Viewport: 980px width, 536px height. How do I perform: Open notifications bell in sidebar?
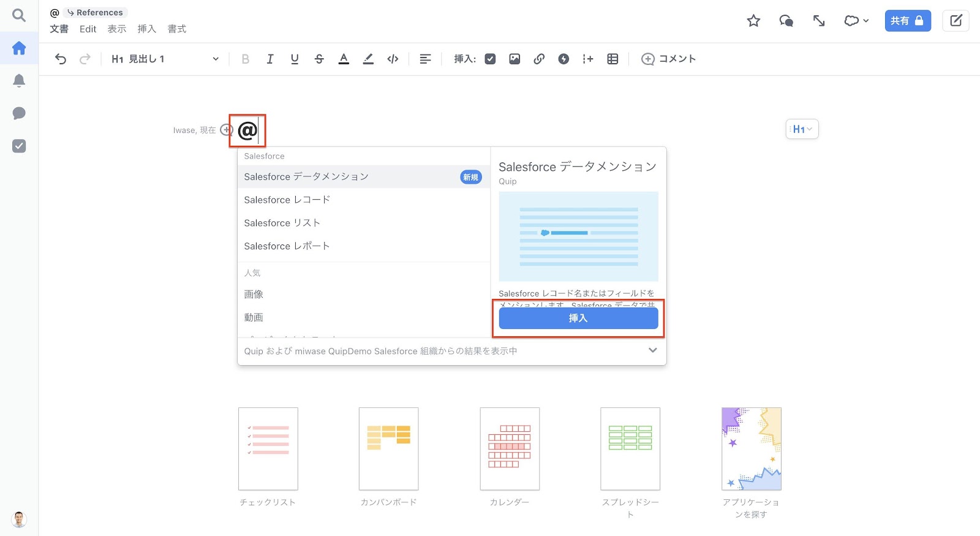(x=19, y=81)
